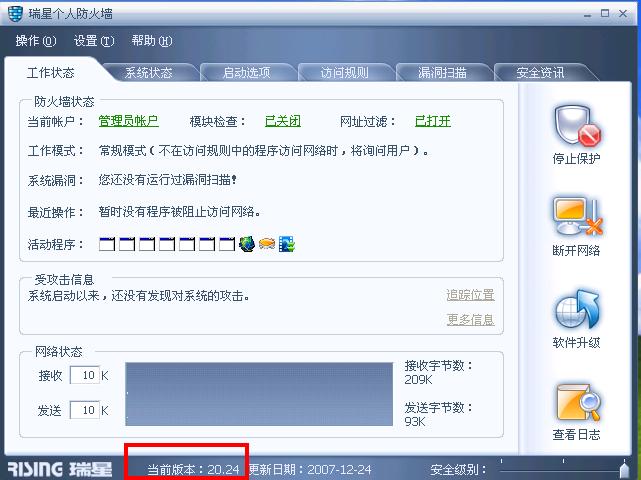Open the 设置(T) menu

[94, 41]
